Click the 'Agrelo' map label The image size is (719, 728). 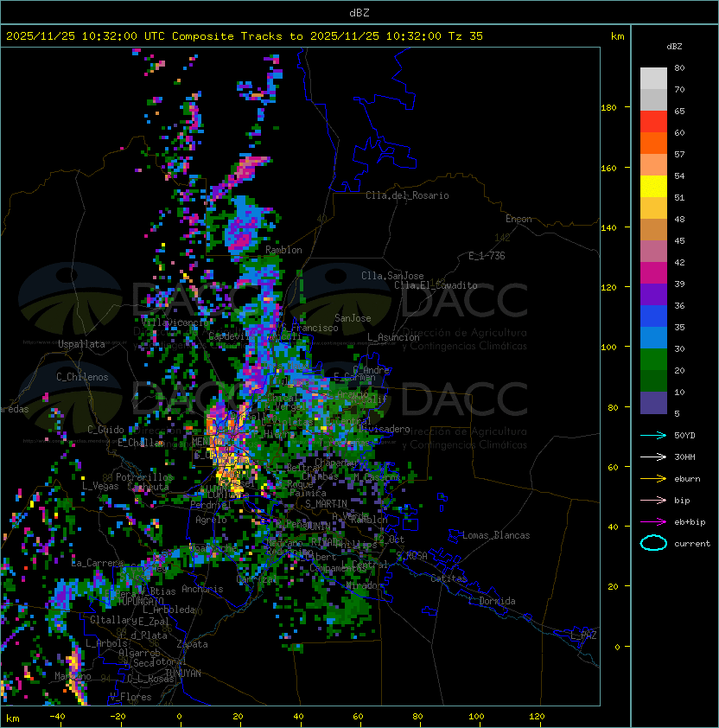pyautogui.click(x=211, y=520)
